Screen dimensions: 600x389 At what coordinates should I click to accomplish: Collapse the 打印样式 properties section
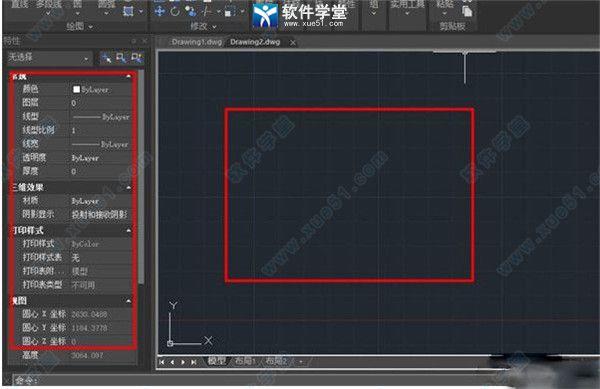click(x=128, y=231)
